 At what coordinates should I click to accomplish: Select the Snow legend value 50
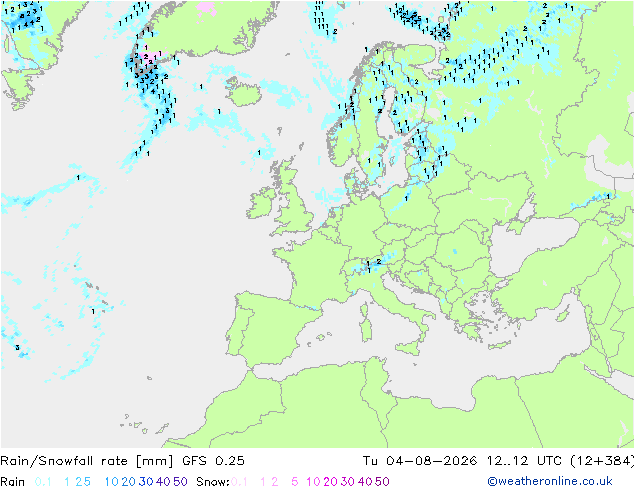tap(382, 482)
